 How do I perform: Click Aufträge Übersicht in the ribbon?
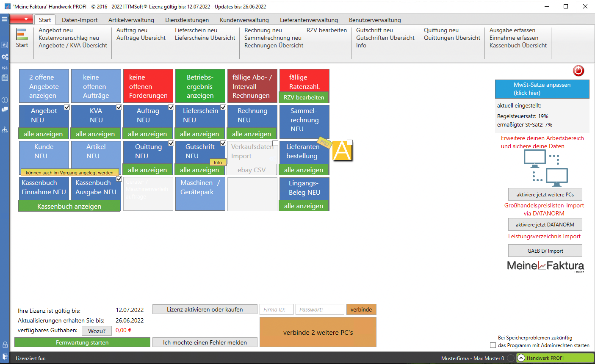[x=141, y=38]
